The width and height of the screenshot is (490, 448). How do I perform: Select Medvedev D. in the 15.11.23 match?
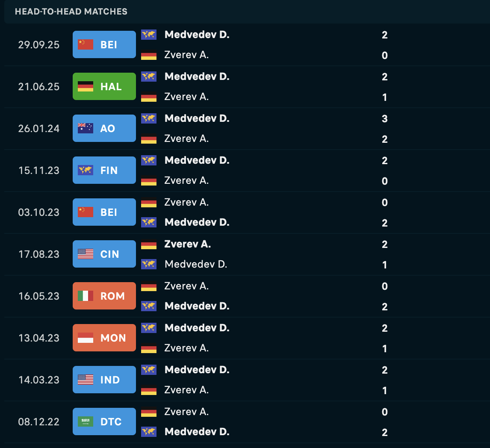click(x=197, y=160)
